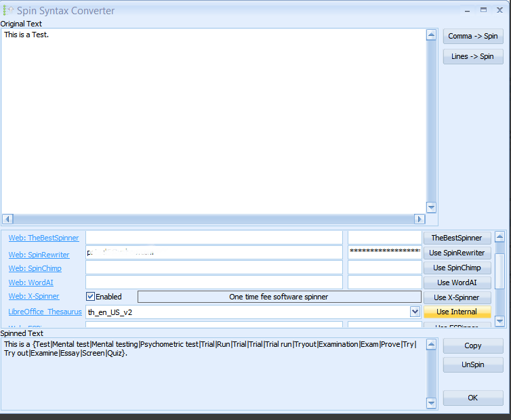The image size is (511, 420).
Task: Open the Web: SpinRewriter link
Action: [x=39, y=255]
